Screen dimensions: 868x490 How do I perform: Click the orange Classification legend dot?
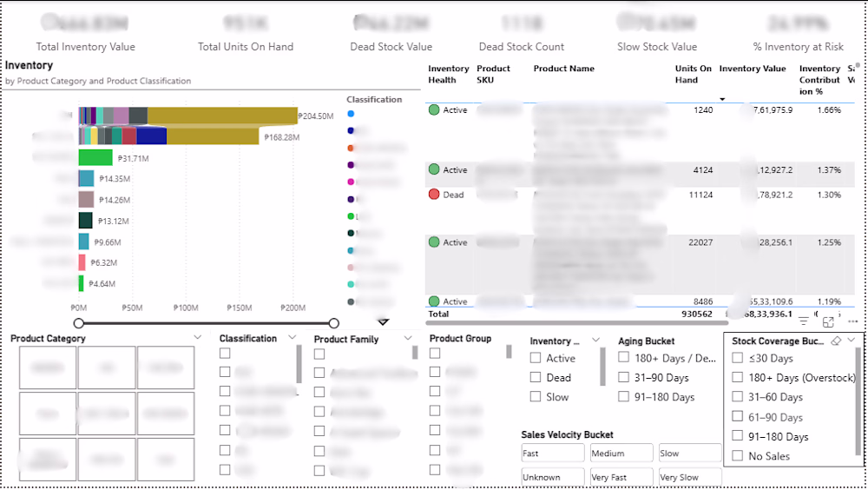coord(351,148)
